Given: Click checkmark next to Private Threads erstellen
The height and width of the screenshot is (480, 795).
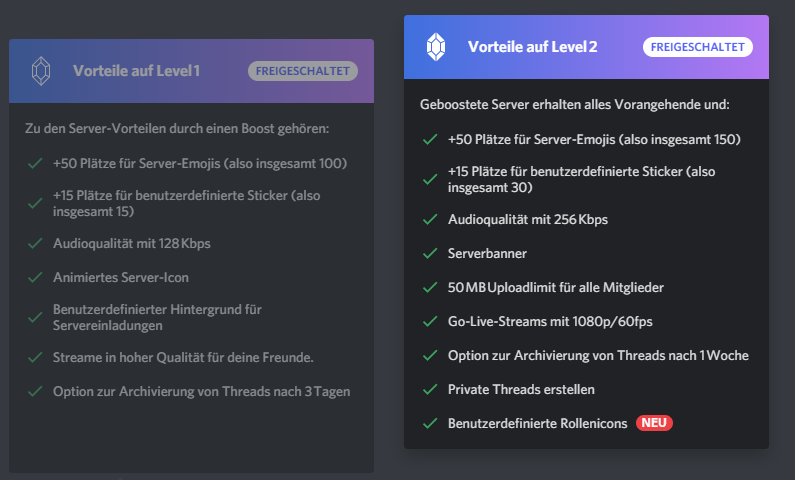Looking at the screenshot, I should [x=431, y=390].
